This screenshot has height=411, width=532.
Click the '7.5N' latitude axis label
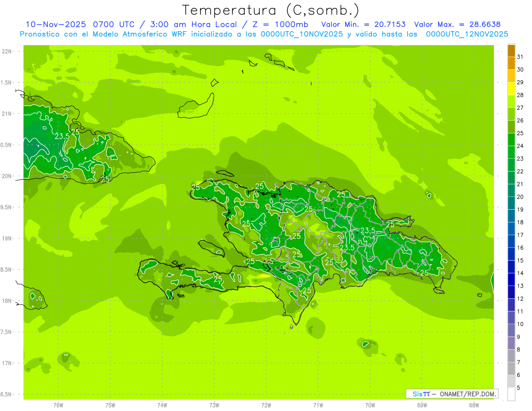[x=7, y=332]
